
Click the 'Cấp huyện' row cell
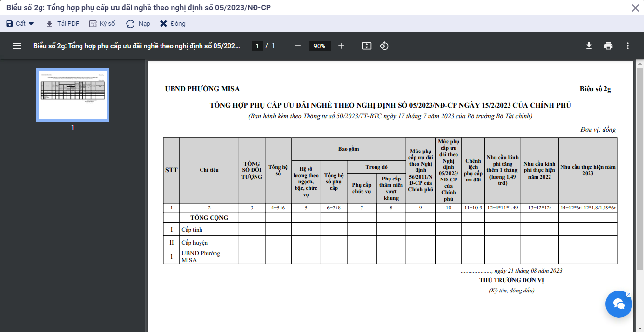209,243
